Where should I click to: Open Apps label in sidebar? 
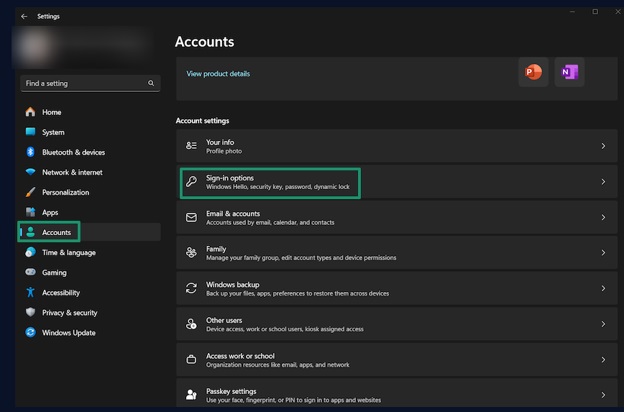[x=50, y=213]
